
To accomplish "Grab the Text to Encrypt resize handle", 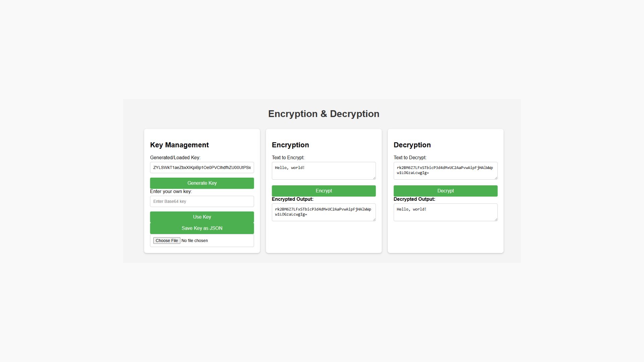I will [x=374, y=178].
